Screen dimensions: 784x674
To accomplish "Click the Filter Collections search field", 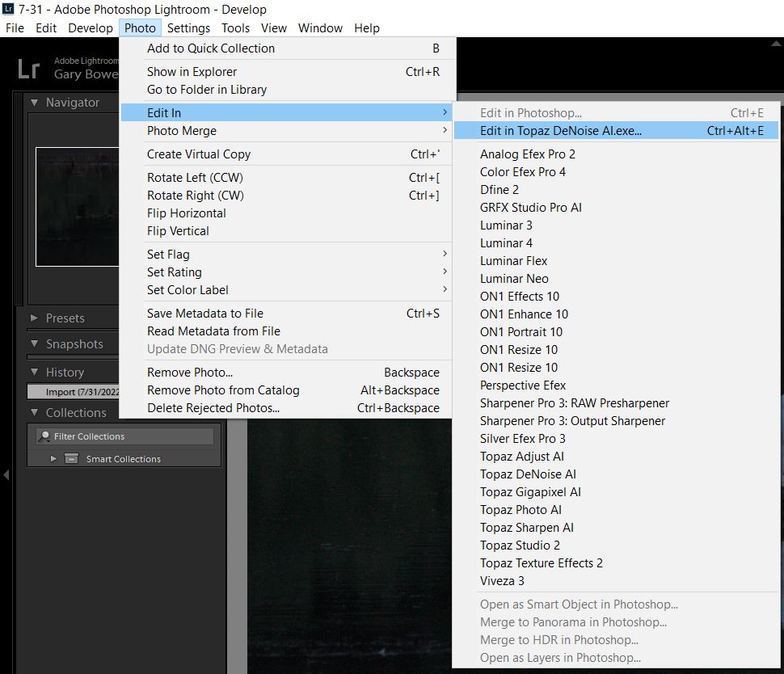I will click(x=129, y=436).
